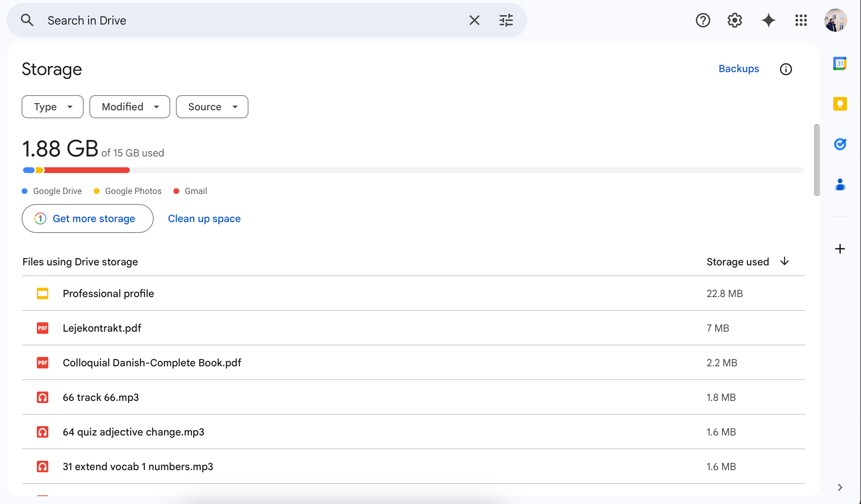861x504 pixels.
Task: Click the storage usage progress bar
Action: [x=413, y=170]
